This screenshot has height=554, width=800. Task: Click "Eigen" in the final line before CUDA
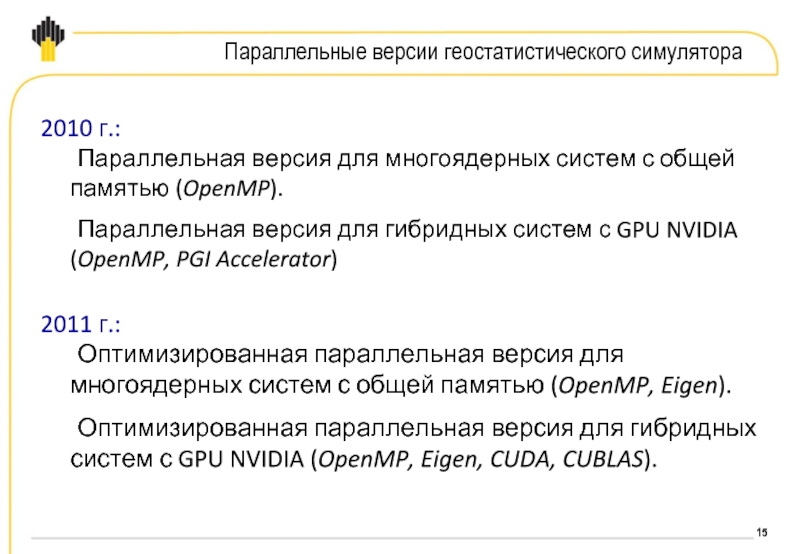coord(449,459)
